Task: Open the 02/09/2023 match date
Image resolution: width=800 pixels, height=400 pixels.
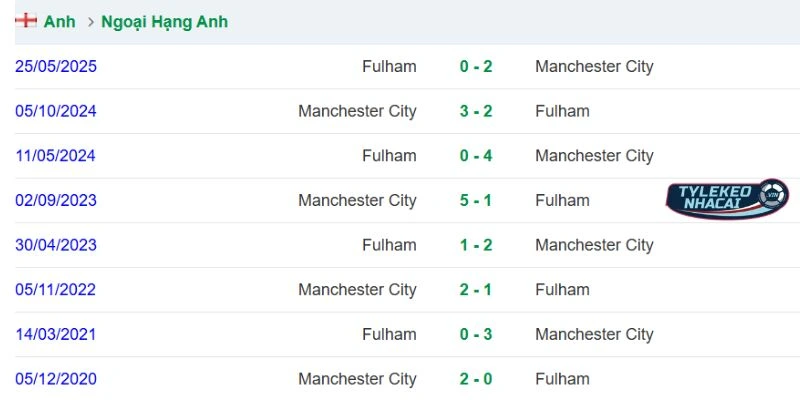Action: (x=56, y=200)
